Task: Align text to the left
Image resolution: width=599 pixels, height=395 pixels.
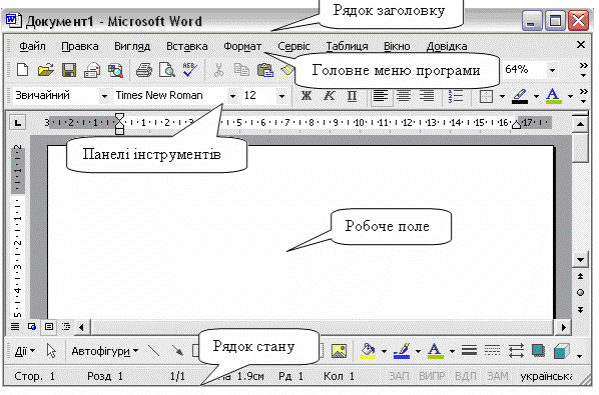Action: (x=380, y=96)
